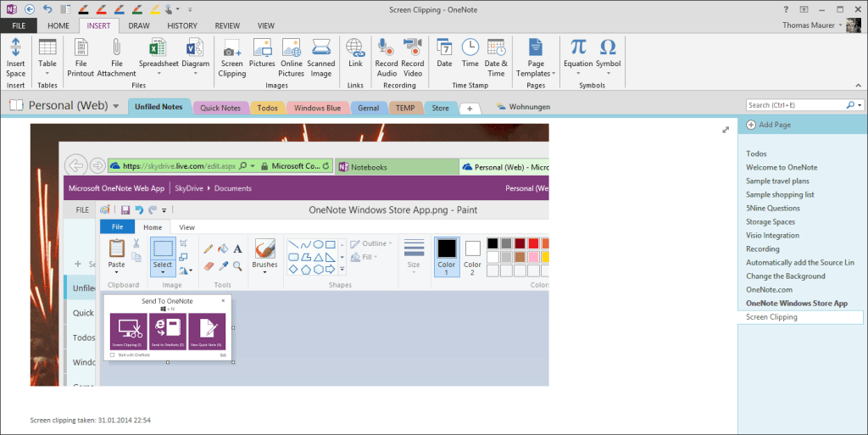Insert a Link
This screenshot has width=868, height=435.
point(355,53)
